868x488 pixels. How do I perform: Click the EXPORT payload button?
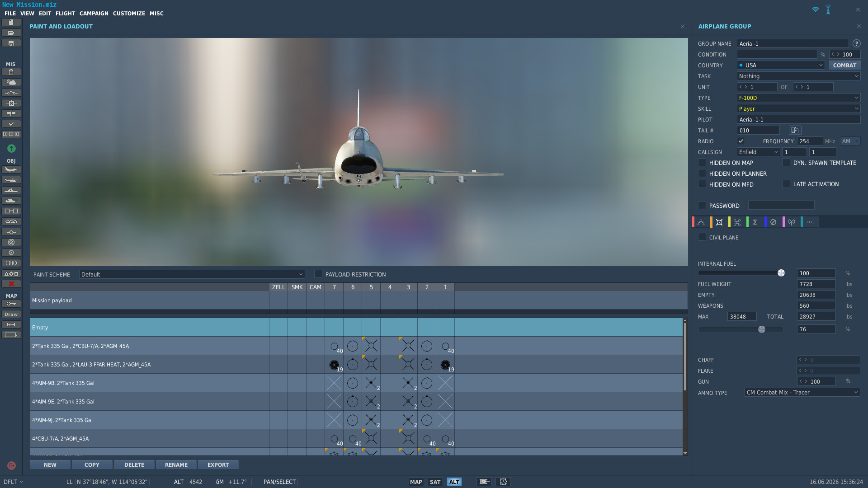(218, 465)
